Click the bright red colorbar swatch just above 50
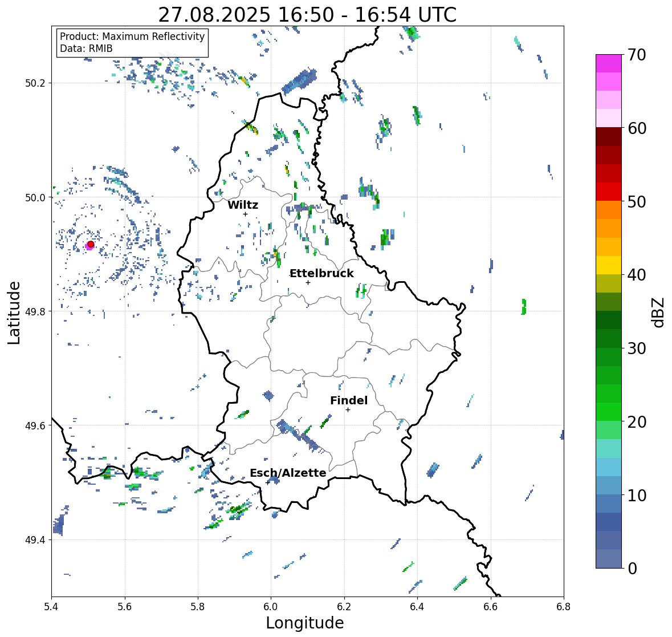672x637 pixels. point(609,192)
